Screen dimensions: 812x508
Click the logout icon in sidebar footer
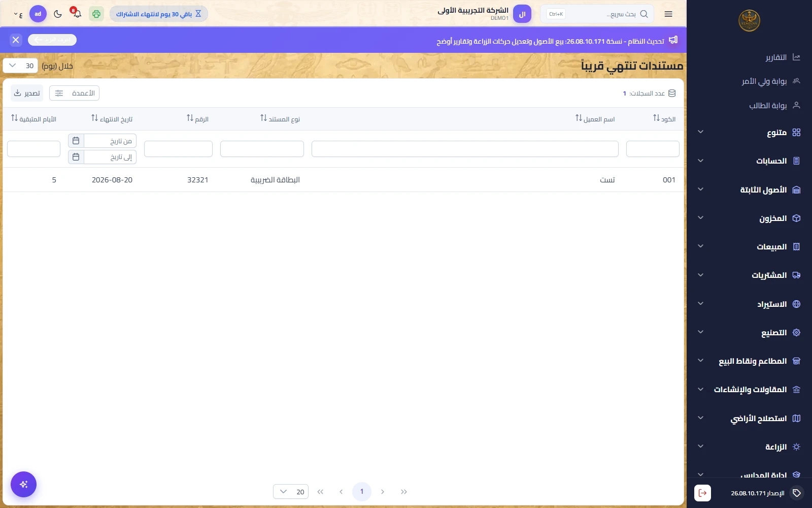(702, 493)
